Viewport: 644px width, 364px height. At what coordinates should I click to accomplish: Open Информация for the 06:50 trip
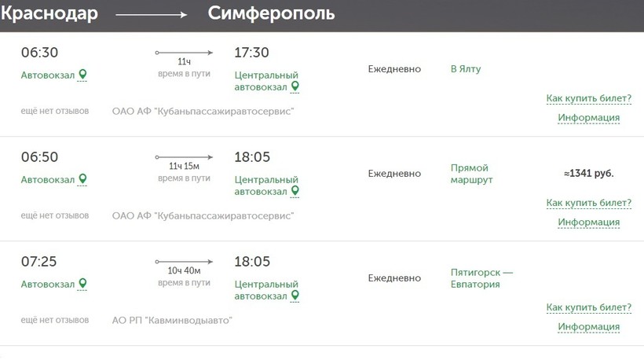point(588,222)
